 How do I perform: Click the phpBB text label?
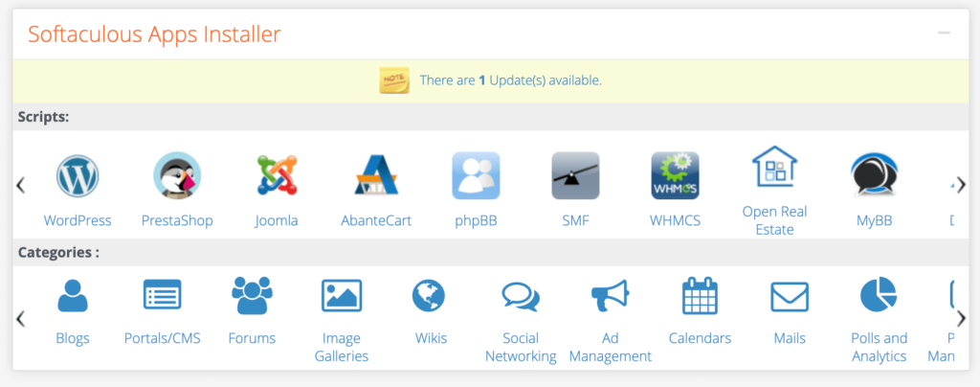[x=477, y=221]
